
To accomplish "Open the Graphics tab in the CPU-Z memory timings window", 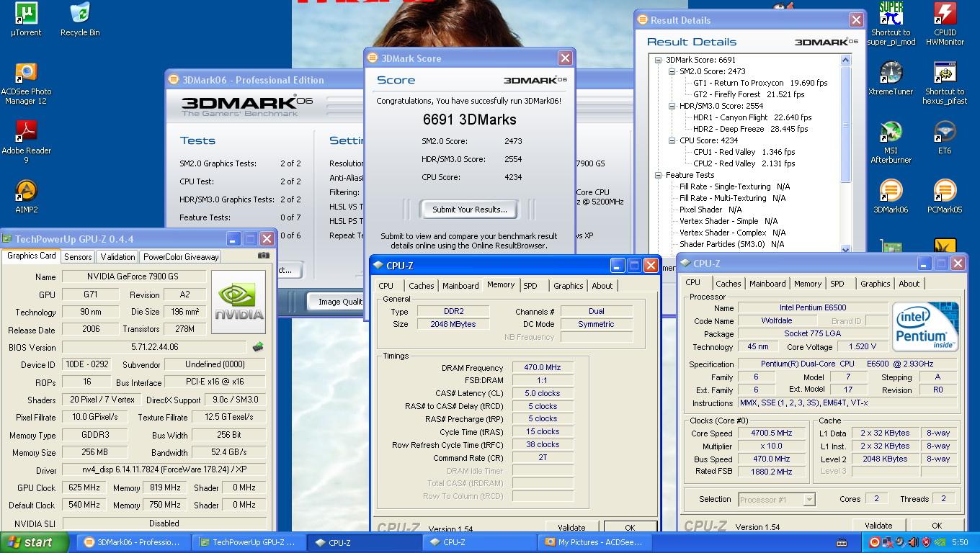I will (x=569, y=286).
